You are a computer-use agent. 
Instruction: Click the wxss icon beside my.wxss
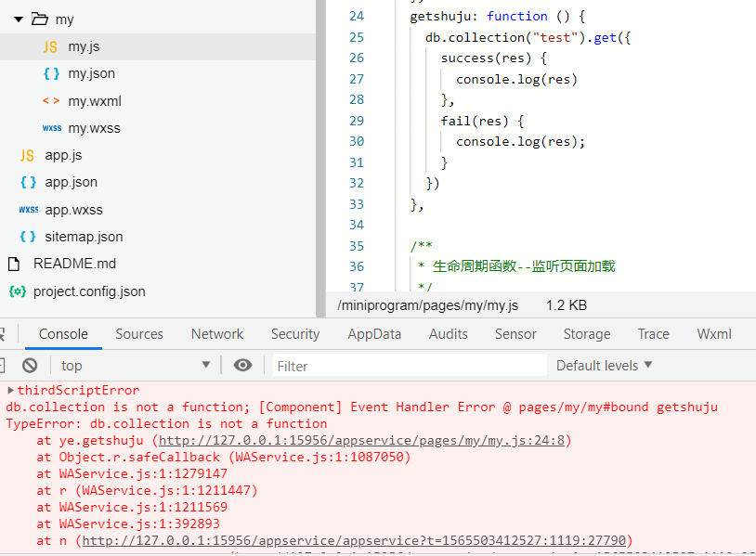[52, 128]
